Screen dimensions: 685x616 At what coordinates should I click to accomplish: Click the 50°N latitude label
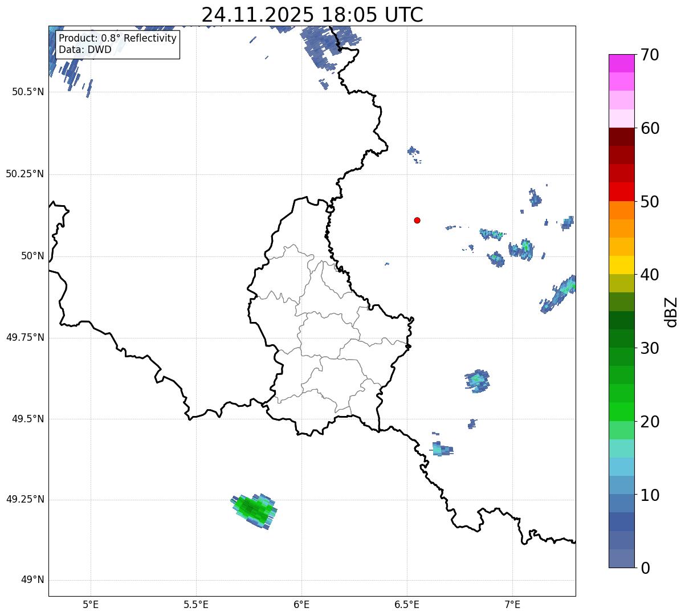coord(32,256)
